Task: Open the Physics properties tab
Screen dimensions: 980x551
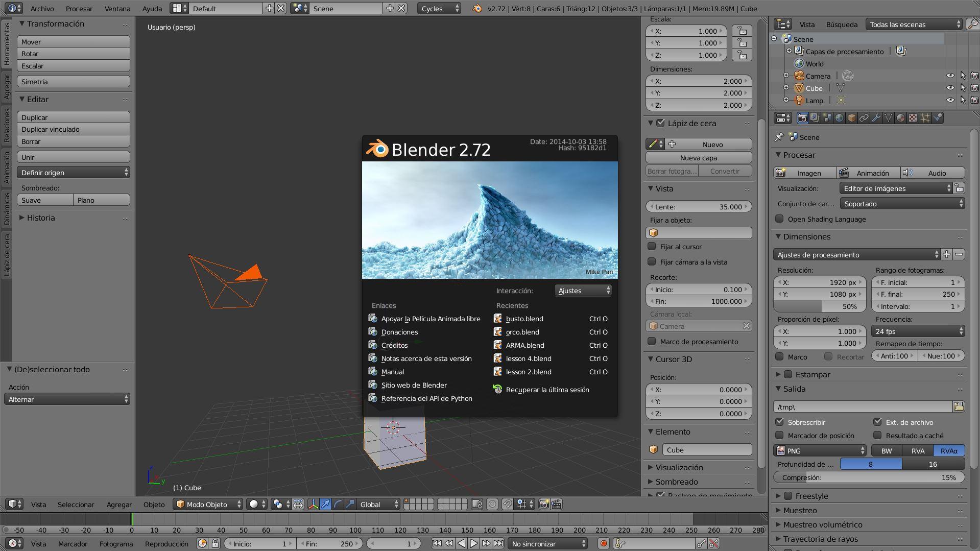Action: click(x=937, y=118)
